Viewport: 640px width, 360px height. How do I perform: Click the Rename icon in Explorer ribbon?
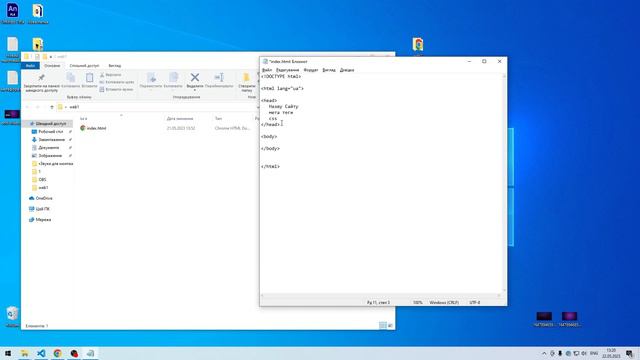click(x=219, y=77)
